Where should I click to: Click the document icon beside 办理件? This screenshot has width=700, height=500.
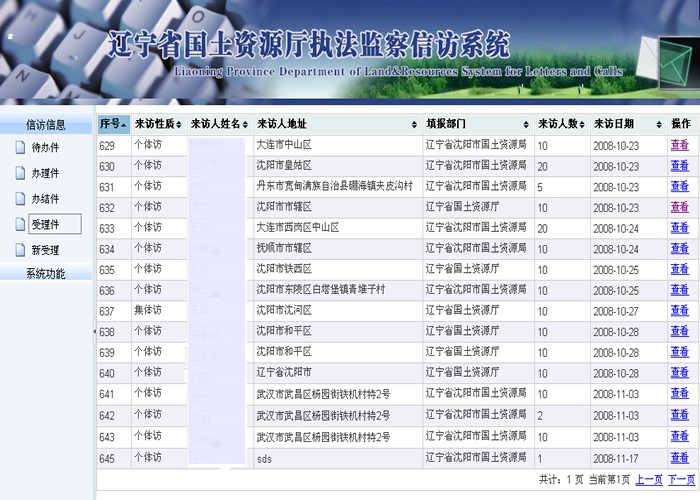pyautogui.click(x=20, y=173)
